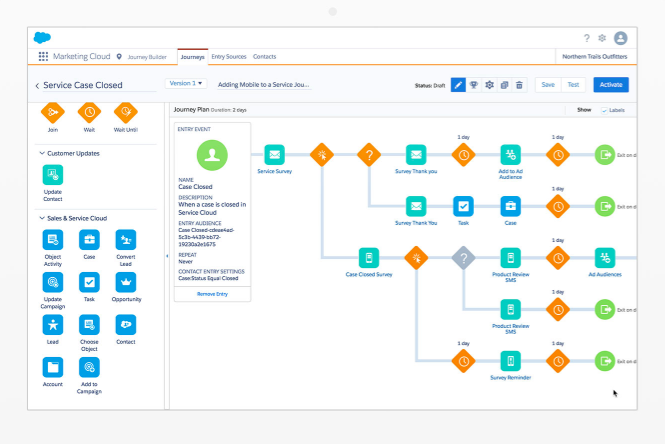Click the grey decision split diamond
The width and height of the screenshot is (665, 444).
[x=463, y=258]
